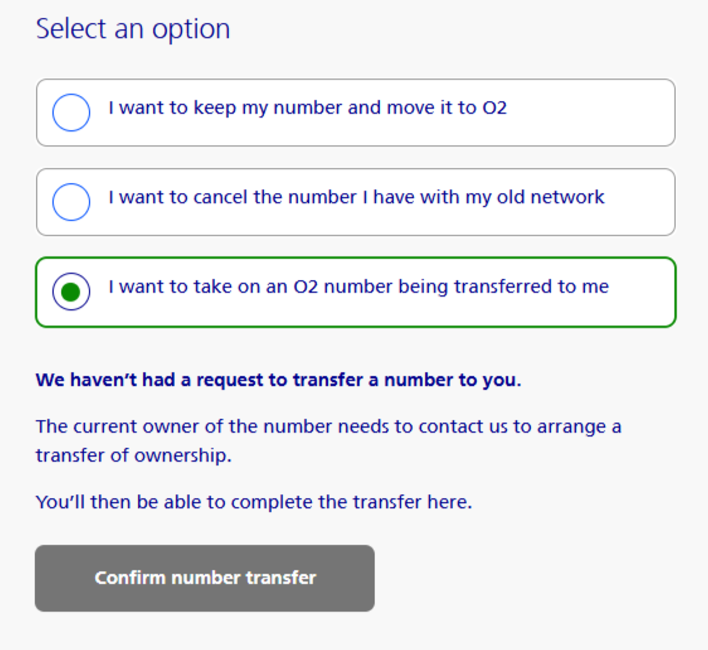Image resolution: width=708 pixels, height=650 pixels.
Task: Click the 'You'll then be able to complete' text
Action: coord(253,502)
